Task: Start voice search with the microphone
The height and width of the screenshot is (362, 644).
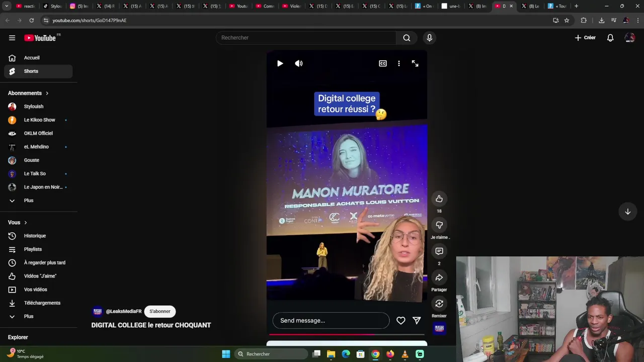Action: pyautogui.click(x=429, y=38)
